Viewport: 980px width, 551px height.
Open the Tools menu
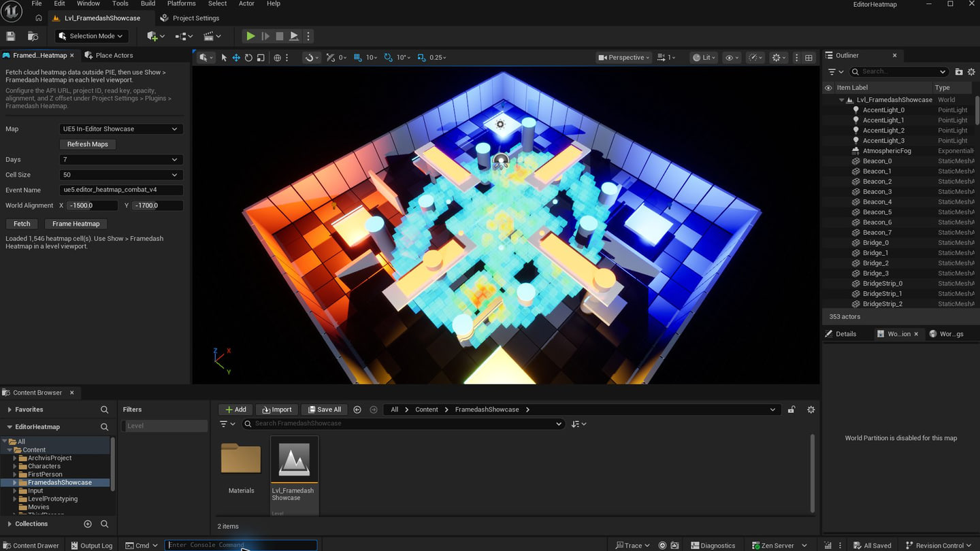pyautogui.click(x=120, y=3)
